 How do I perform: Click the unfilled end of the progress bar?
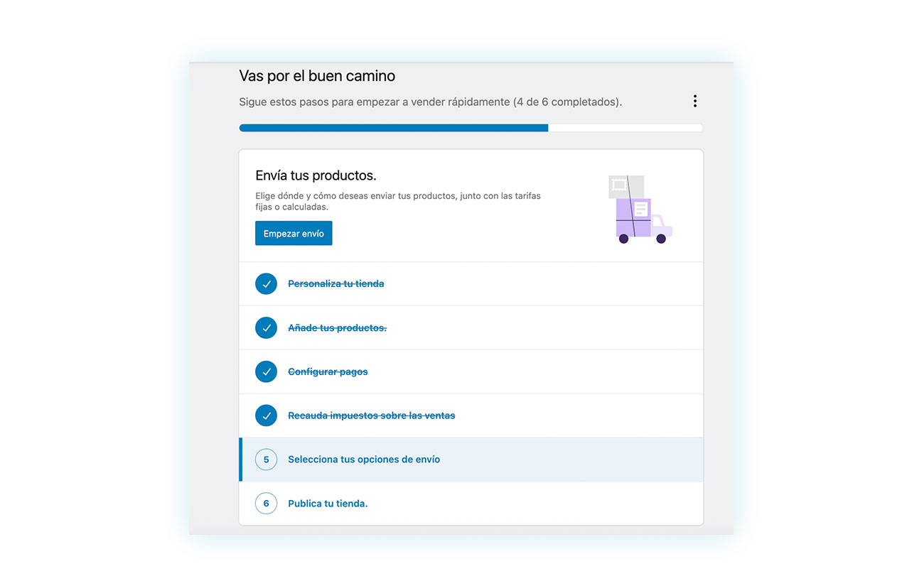pyautogui.click(x=625, y=128)
